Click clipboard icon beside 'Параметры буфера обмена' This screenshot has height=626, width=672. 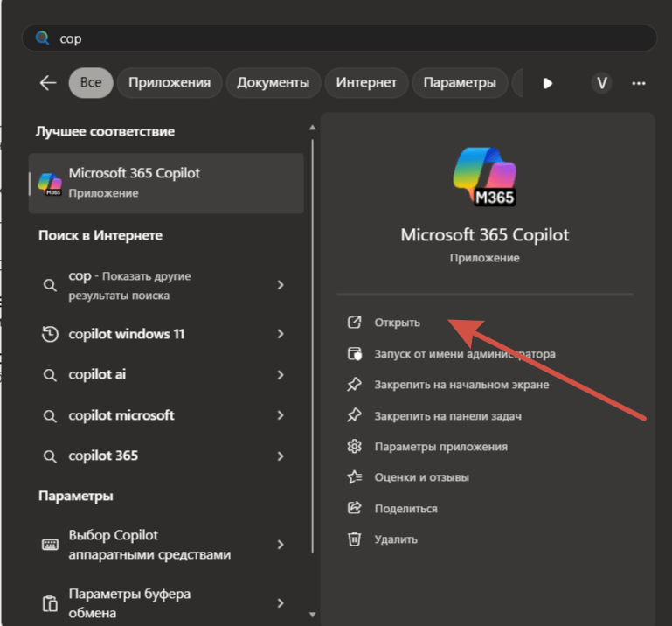tap(50, 603)
